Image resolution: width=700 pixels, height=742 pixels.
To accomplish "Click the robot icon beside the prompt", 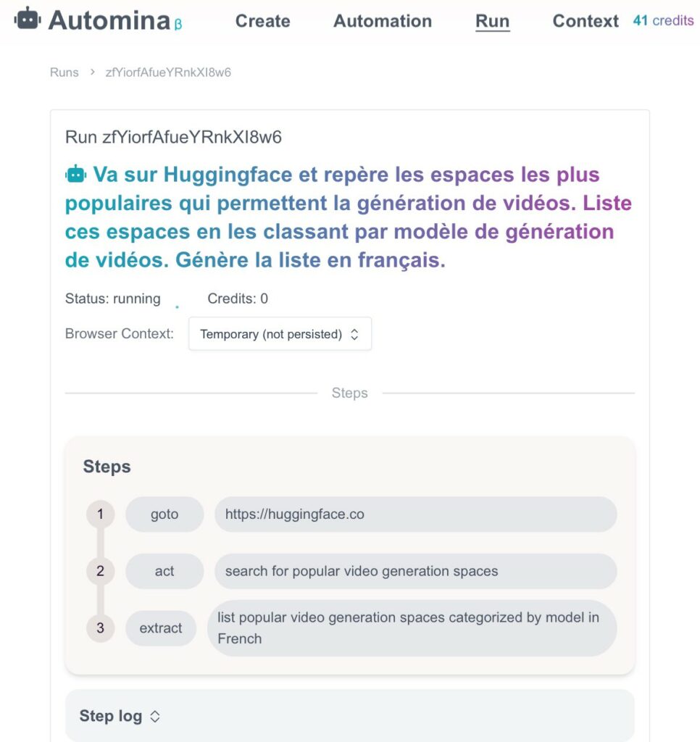I will [75, 174].
